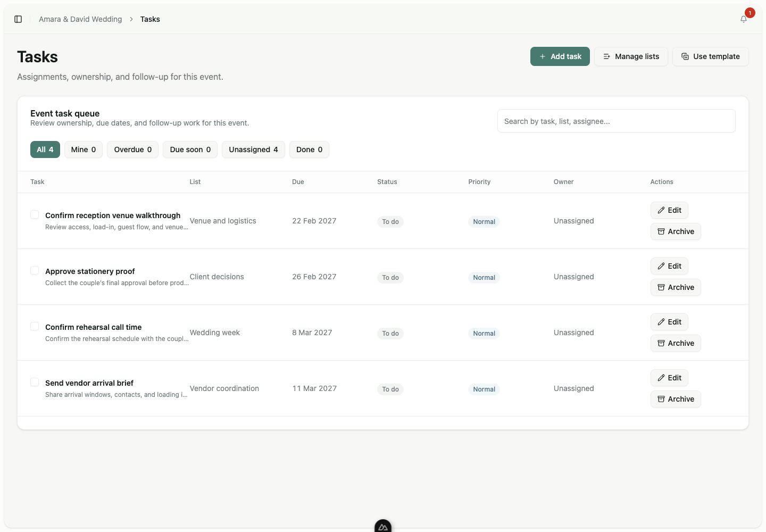Click the 11 Mar 2027 due date
Image resolution: width=766 pixels, height=532 pixels.
[314, 388]
